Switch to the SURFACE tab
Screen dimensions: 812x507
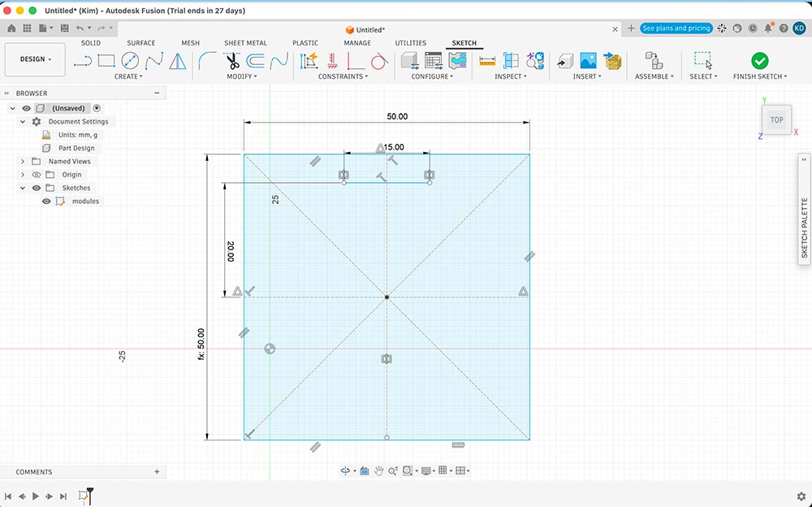coord(140,43)
